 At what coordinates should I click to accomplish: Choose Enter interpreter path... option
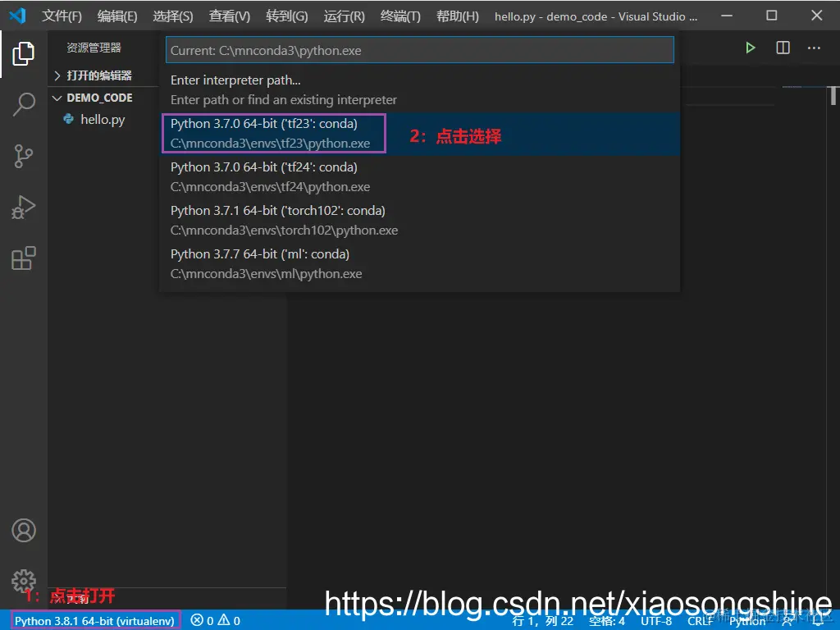(x=420, y=90)
